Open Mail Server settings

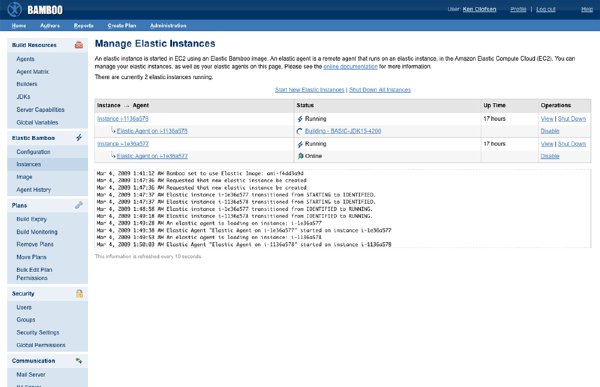(31, 374)
